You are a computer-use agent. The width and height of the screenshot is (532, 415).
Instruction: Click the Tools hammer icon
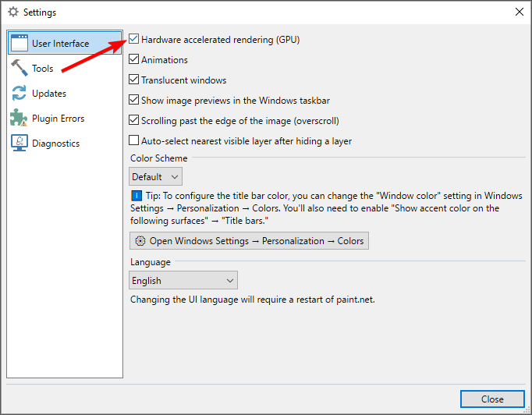pyautogui.click(x=20, y=68)
